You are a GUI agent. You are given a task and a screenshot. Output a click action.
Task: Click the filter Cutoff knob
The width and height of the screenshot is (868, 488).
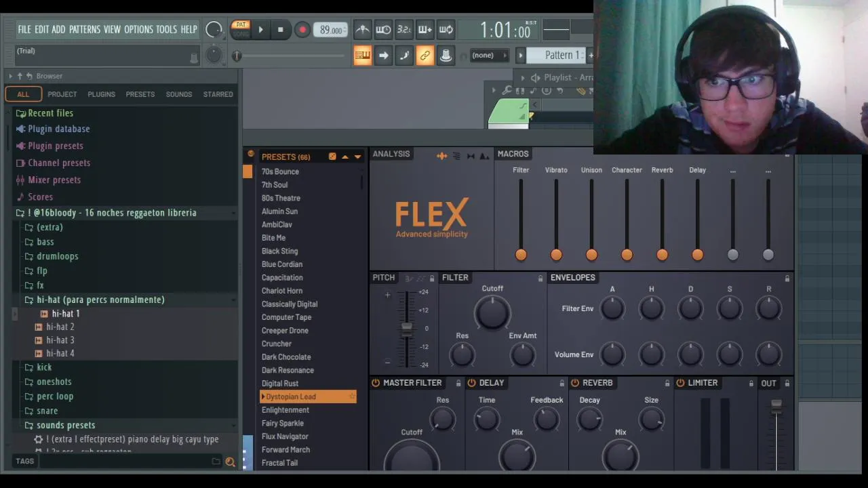492,313
